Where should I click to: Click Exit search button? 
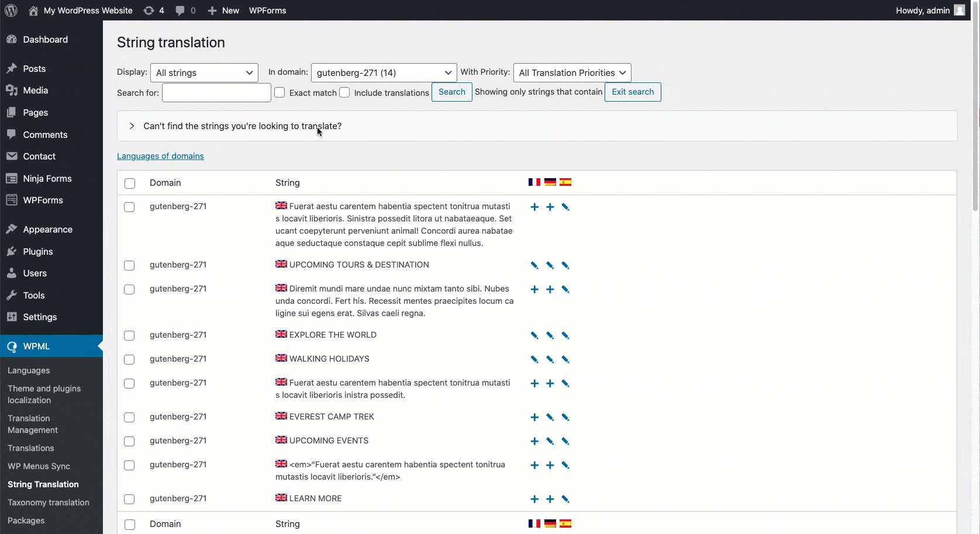click(x=633, y=92)
